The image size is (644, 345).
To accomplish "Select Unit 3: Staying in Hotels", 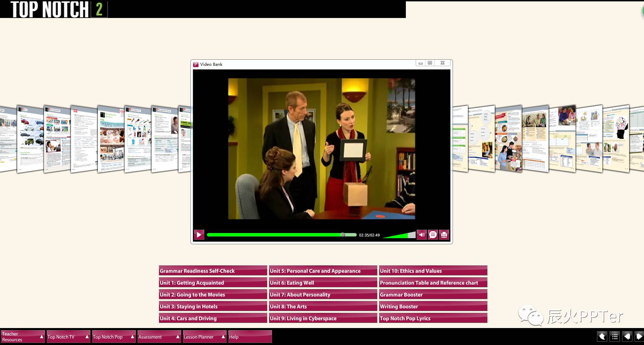I will 213,306.
